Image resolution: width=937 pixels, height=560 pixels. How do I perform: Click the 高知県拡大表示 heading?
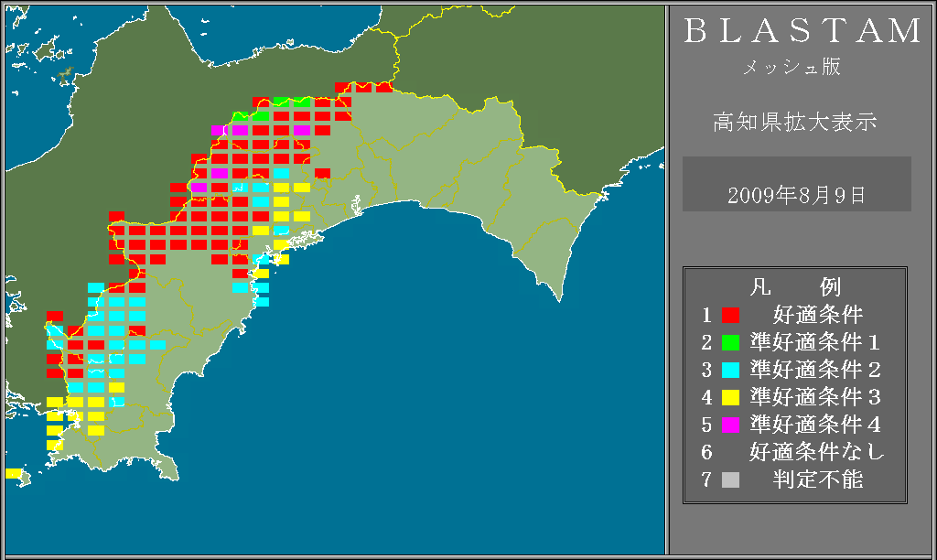pyautogui.click(x=795, y=122)
